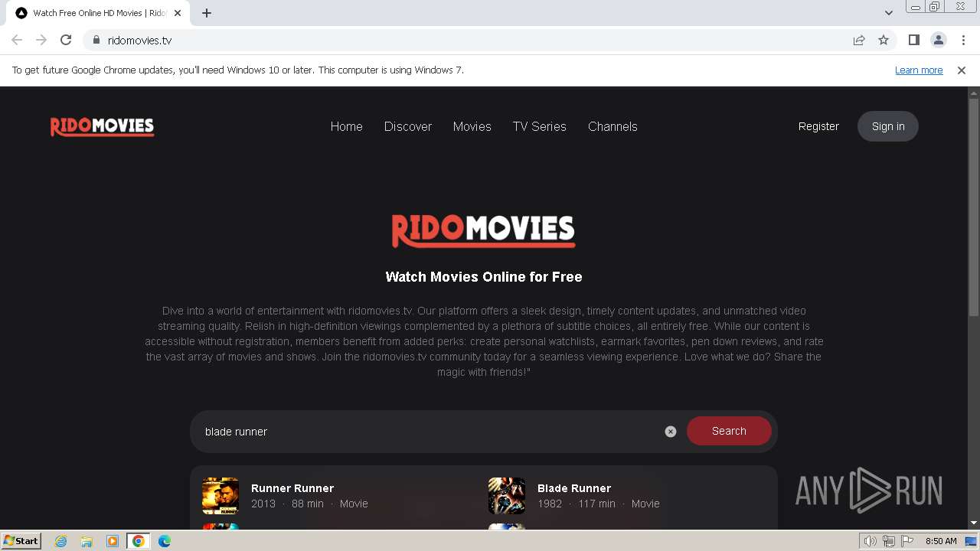Dismiss the Chrome update notice
The width and height of the screenshot is (980, 551).
click(x=962, y=70)
